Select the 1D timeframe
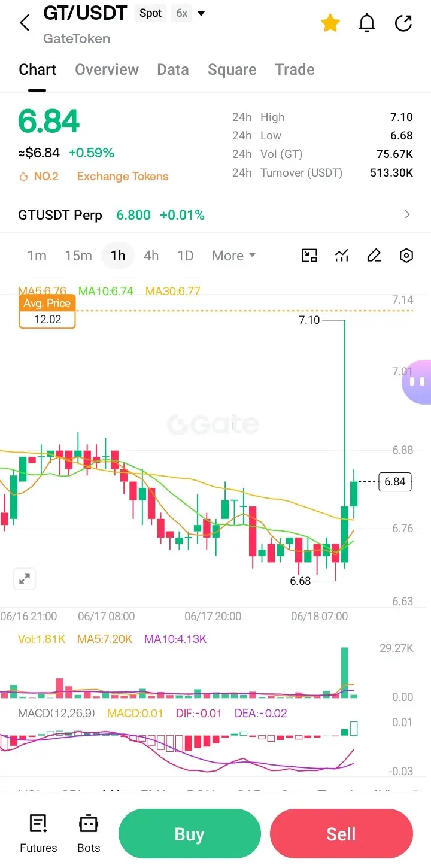The image size is (431, 868). click(186, 256)
